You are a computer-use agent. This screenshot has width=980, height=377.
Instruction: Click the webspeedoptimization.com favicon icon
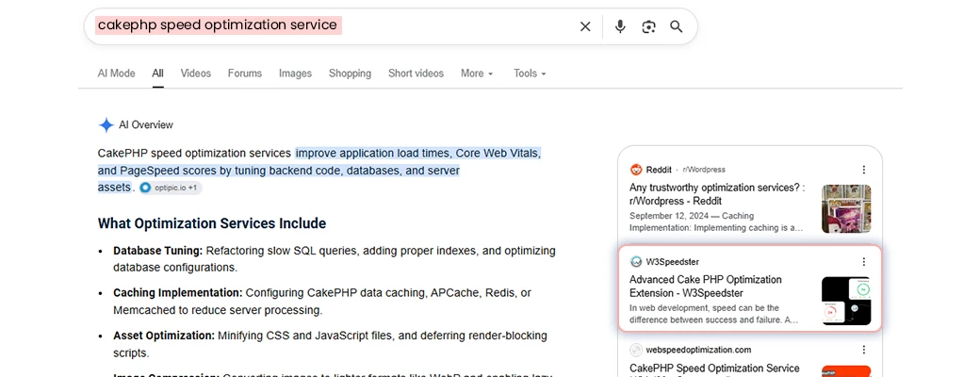click(x=636, y=350)
